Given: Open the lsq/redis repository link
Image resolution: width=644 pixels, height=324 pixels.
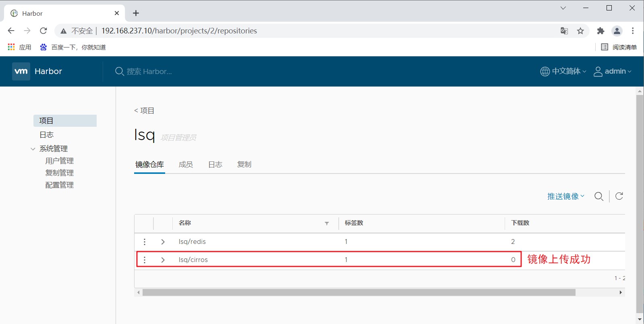Looking at the screenshot, I should 192,241.
